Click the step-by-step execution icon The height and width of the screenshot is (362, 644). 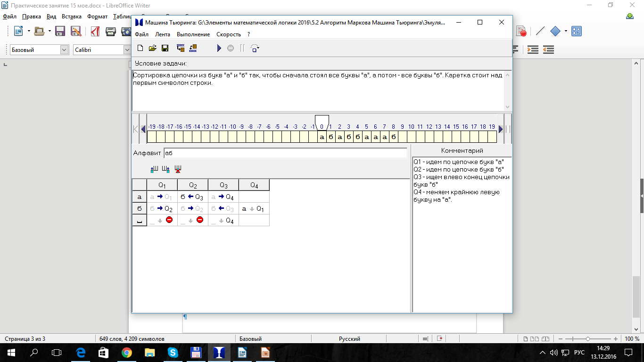coord(255,48)
